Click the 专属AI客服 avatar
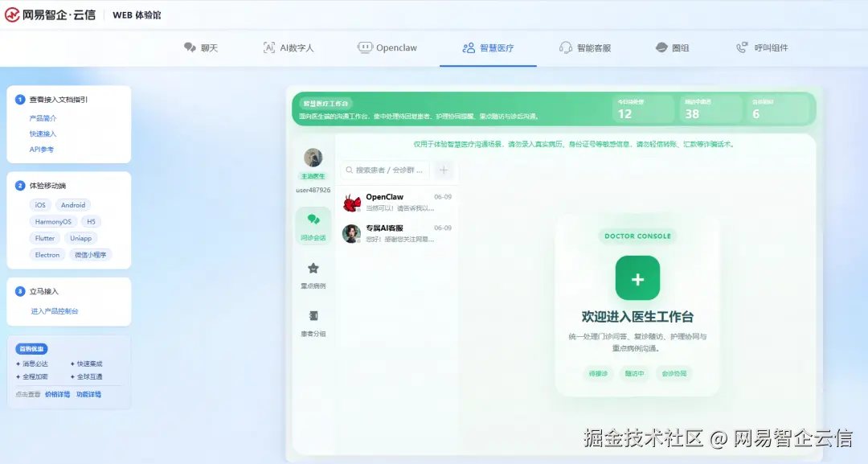Image resolution: width=868 pixels, height=464 pixels. 351,234
